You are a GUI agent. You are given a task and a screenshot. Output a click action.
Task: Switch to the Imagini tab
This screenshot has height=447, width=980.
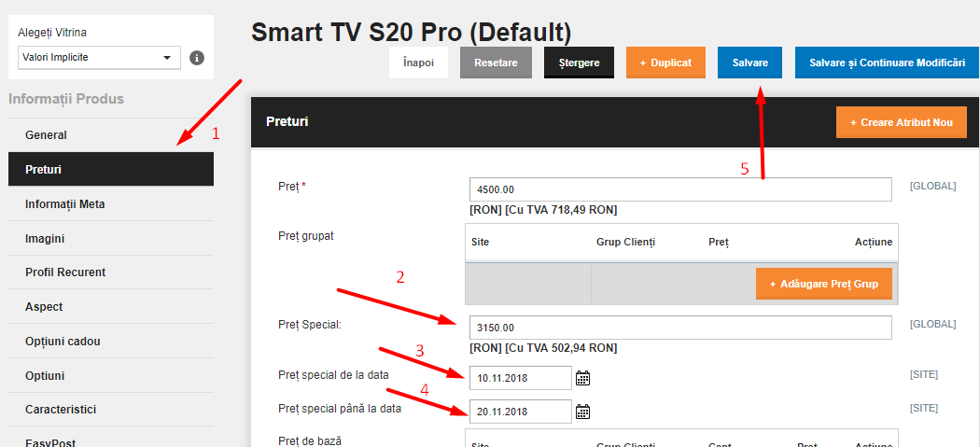point(111,238)
